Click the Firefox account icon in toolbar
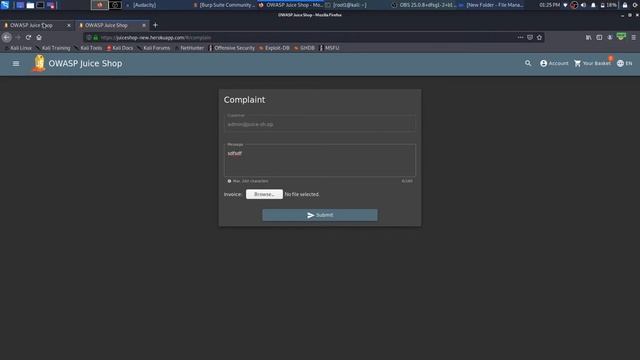 [x=610, y=38]
